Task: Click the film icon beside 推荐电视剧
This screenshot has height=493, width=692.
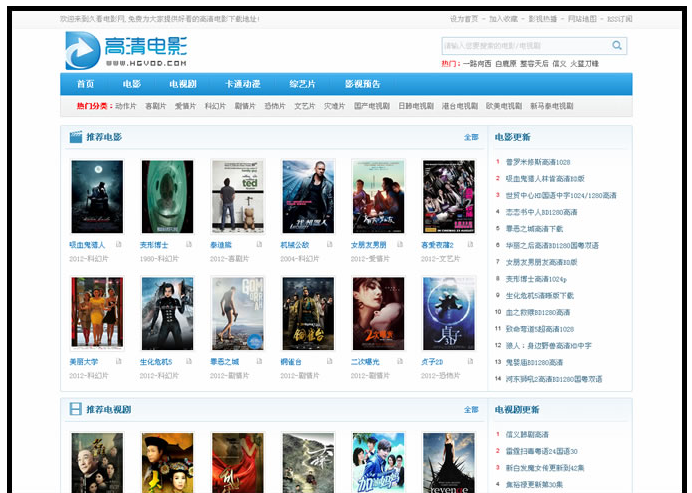Action: tap(75, 409)
